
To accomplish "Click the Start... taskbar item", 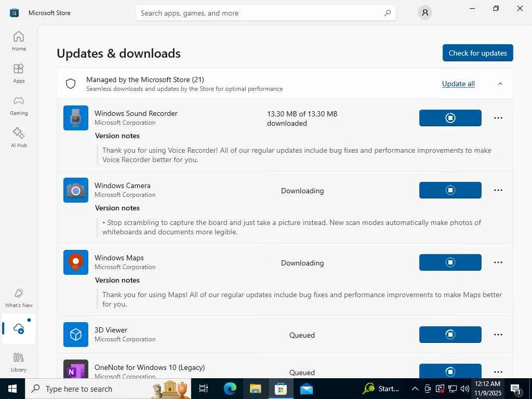I will click(381, 389).
